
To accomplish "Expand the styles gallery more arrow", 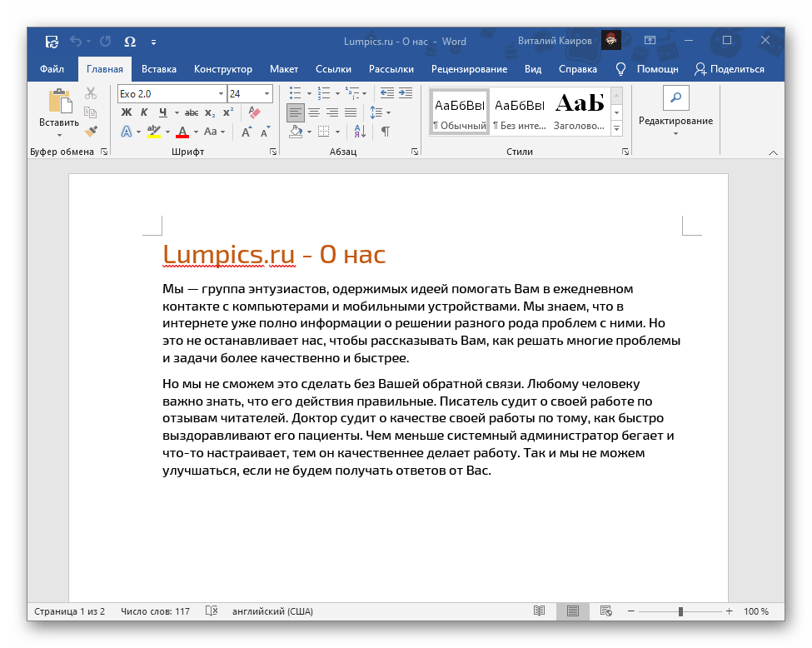I will (617, 129).
